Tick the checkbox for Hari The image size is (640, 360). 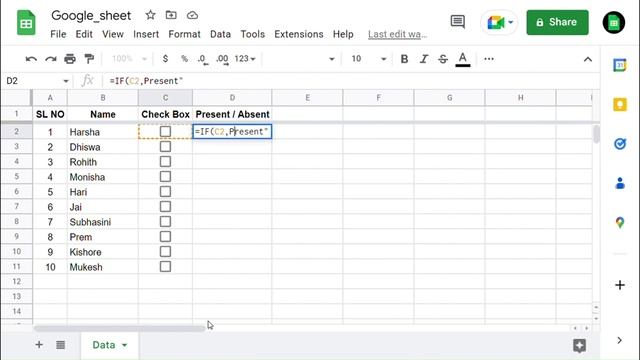coord(165,192)
